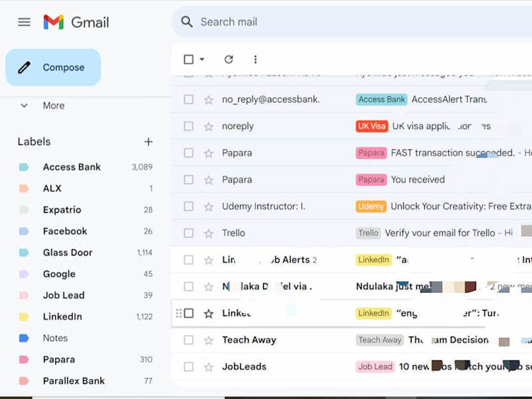Open the Trello verify email message
This screenshot has width=532, height=399.
(x=352, y=233)
